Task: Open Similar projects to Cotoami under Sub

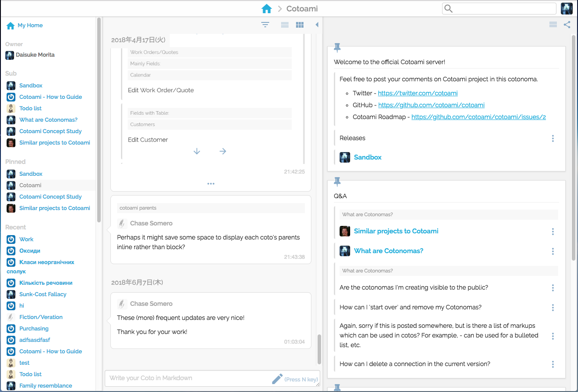Action: [x=55, y=142]
